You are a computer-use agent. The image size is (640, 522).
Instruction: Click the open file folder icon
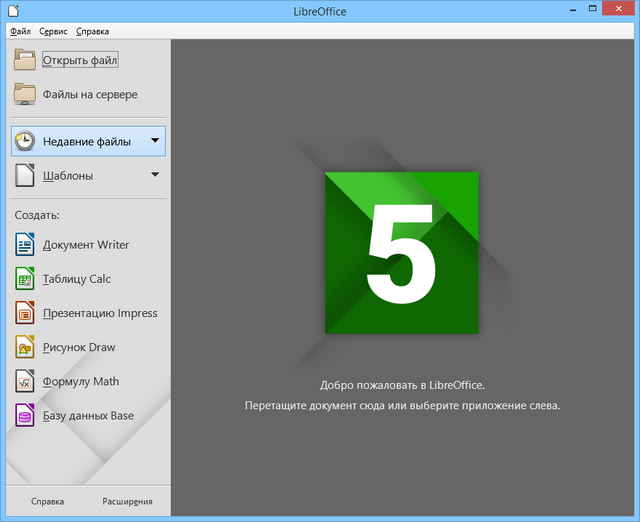pyautogui.click(x=25, y=60)
